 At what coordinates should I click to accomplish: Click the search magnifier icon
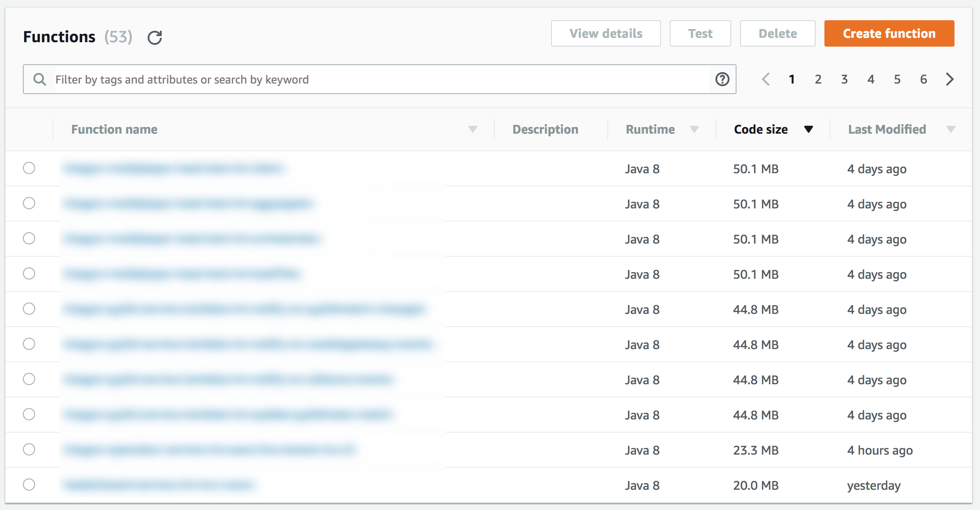pos(40,79)
